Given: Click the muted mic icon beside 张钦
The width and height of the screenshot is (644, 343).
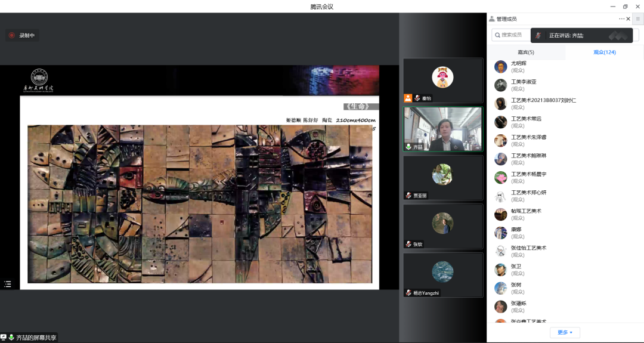Looking at the screenshot, I should tap(408, 244).
